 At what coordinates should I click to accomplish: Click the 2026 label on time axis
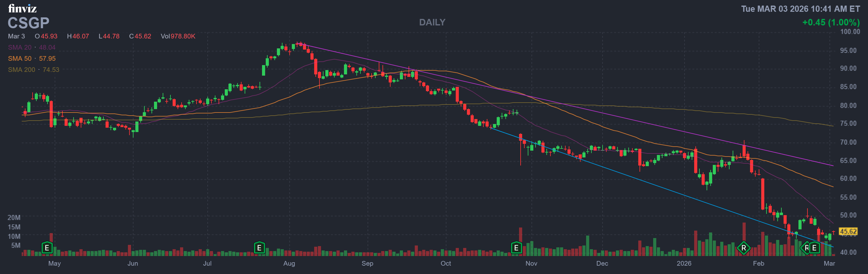[684, 263]
